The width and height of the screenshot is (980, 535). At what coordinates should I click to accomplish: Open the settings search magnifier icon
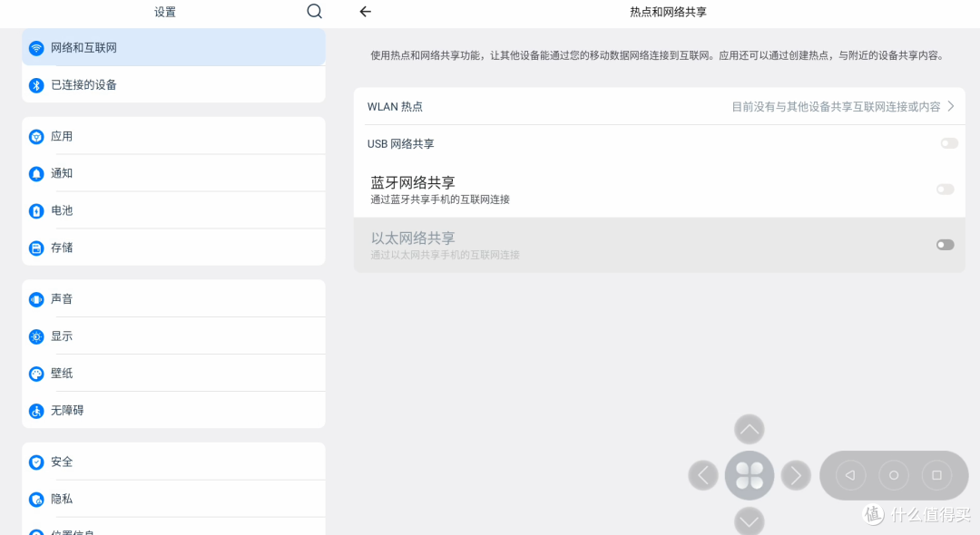pos(314,11)
